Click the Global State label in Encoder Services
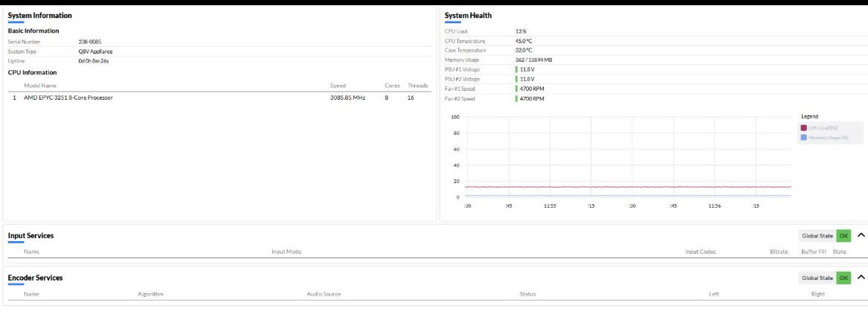 [x=817, y=278]
